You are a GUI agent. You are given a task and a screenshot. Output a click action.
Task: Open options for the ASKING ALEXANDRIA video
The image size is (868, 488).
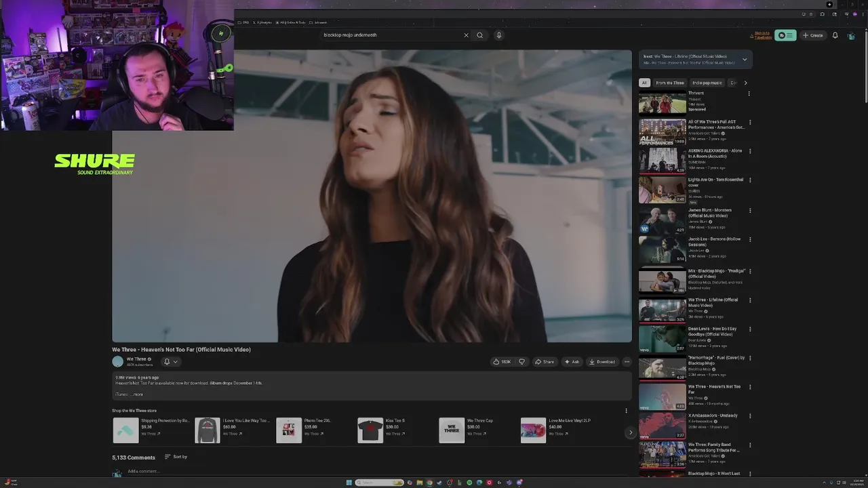(750, 151)
